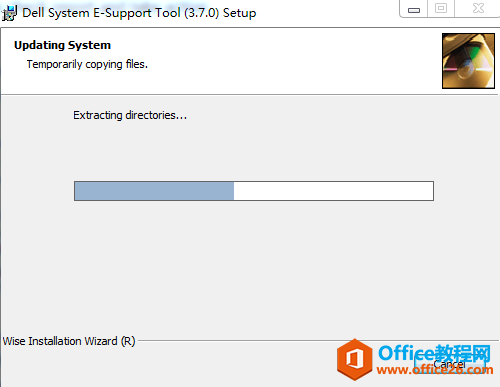
Task: Click the Temporarily copying files text
Action: point(87,64)
